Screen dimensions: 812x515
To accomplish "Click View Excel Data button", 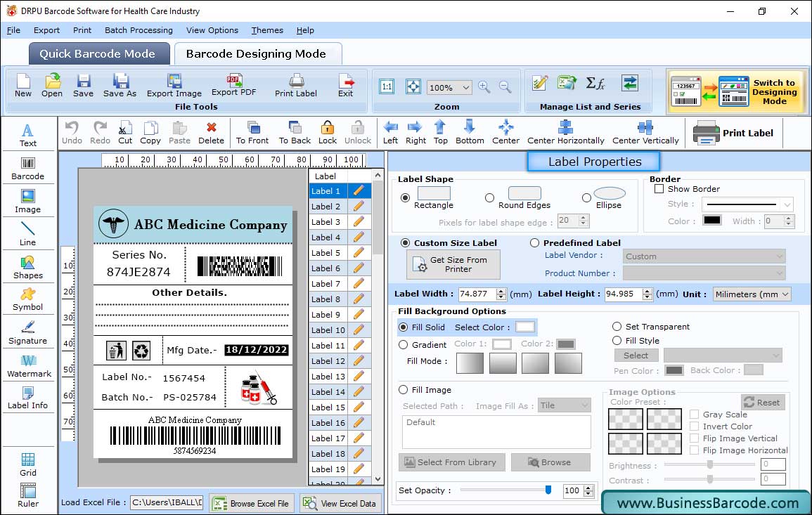I will (340, 503).
